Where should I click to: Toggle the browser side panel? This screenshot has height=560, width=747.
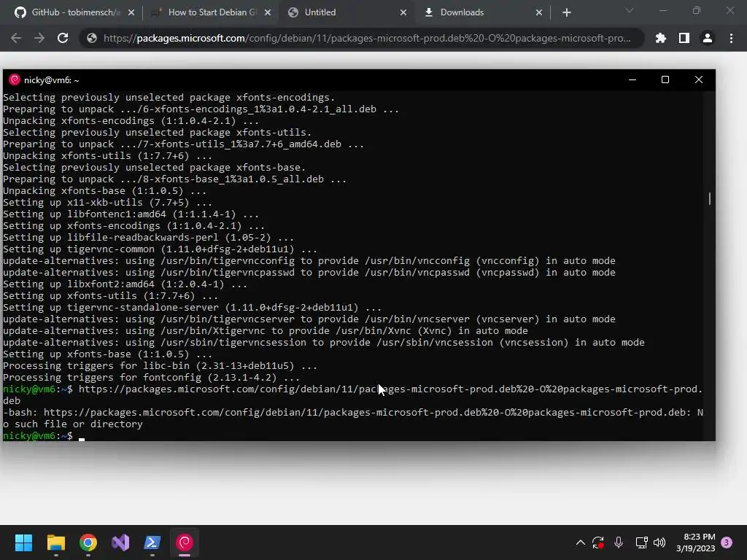684,38
